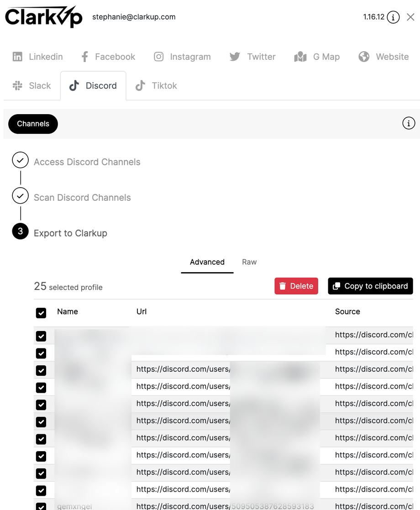
Task: Uncheck the third profile row checkbox
Action: [x=41, y=370]
